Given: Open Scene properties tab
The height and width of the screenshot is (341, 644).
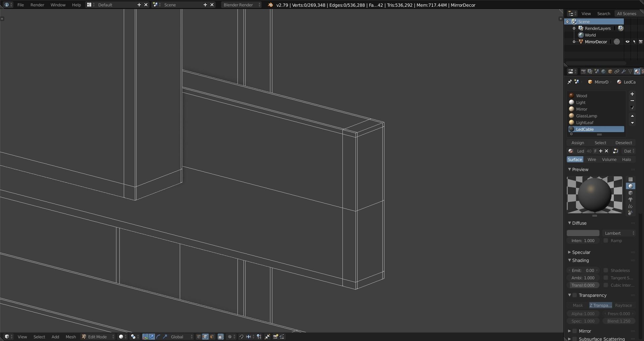Looking at the screenshot, I should coord(597,71).
